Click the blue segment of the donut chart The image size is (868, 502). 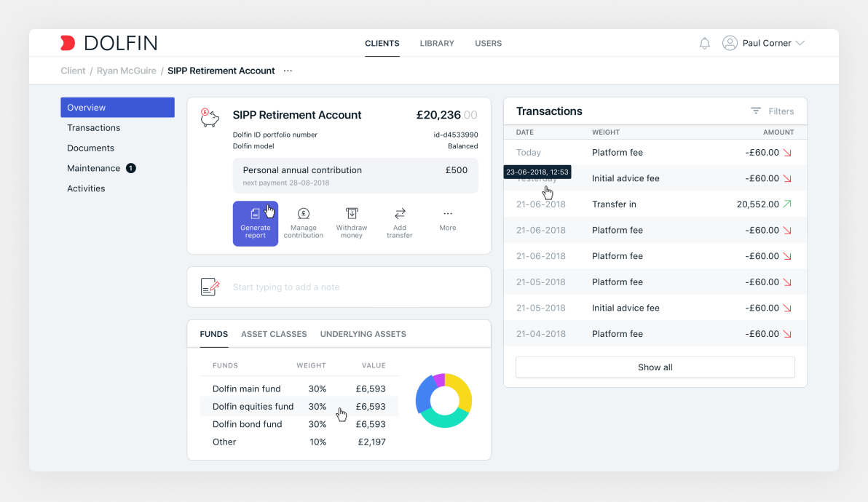[x=424, y=395]
